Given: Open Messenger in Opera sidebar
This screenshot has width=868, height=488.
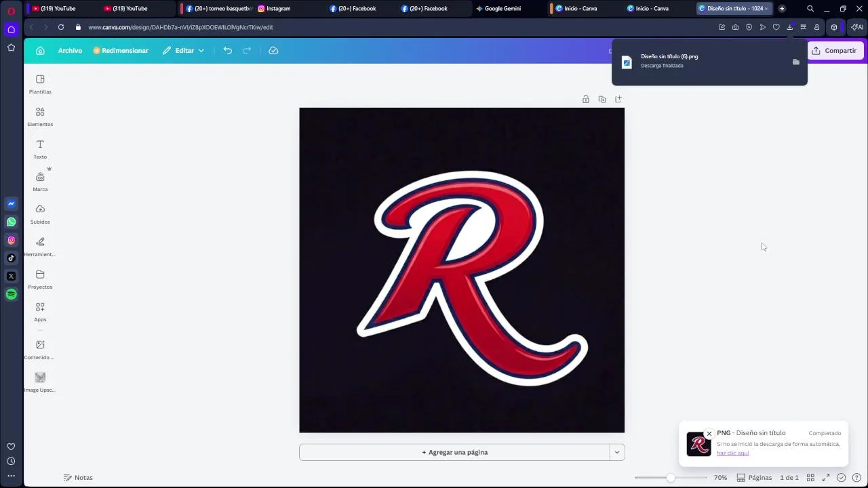Looking at the screenshot, I should point(11,203).
